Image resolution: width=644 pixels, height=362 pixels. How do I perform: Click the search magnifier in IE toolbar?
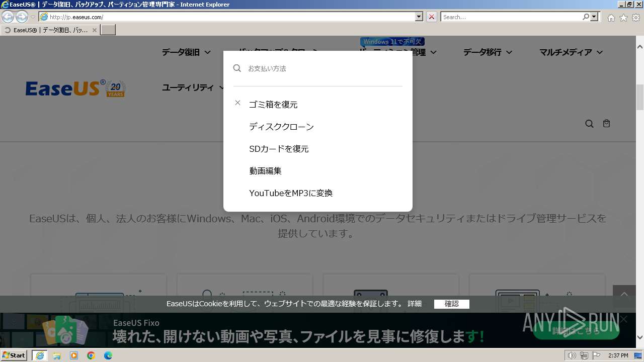tap(586, 17)
